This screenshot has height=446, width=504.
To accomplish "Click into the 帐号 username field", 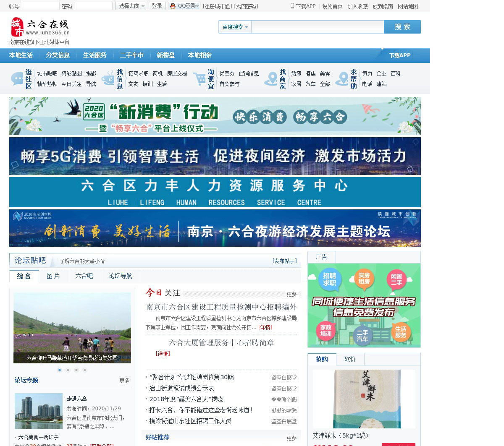I will [41, 6].
